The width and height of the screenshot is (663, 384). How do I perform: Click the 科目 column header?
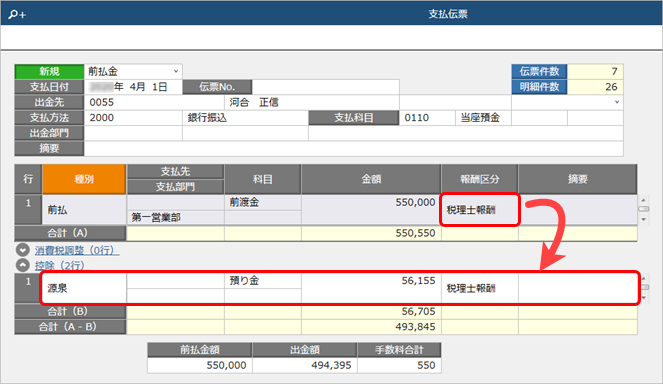[x=263, y=179]
